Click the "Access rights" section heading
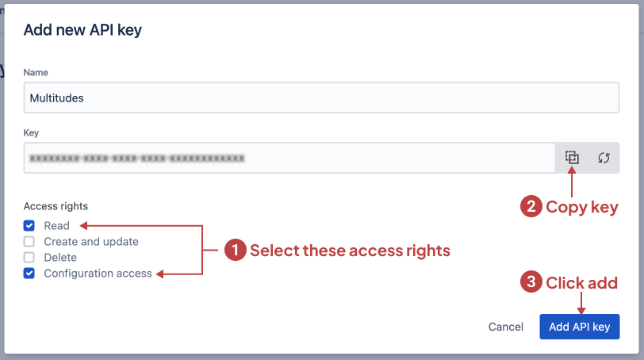The width and height of the screenshot is (644, 360). [56, 206]
